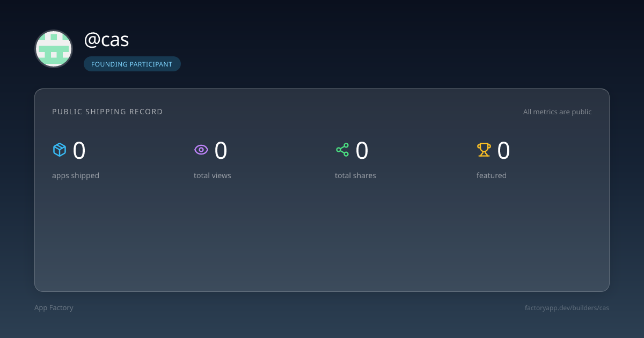Click the apps shipped count value
Image resolution: width=644 pixels, height=338 pixels.
(79, 150)
